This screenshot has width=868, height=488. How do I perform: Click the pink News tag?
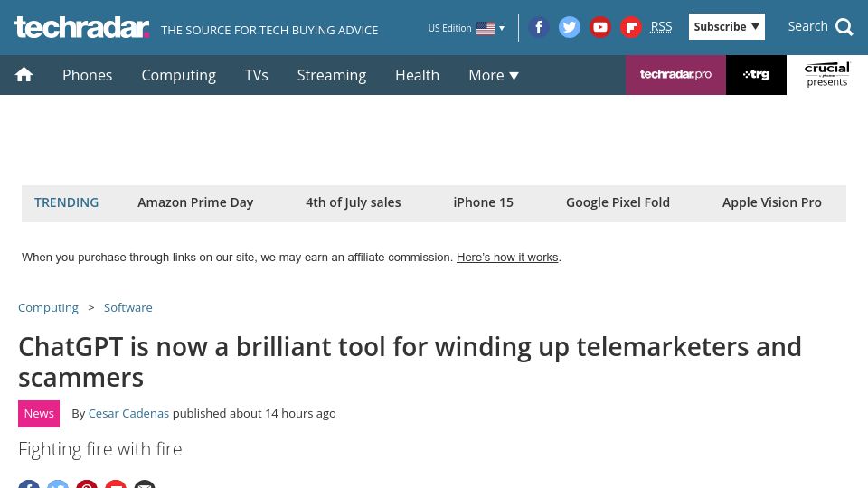[39, 414]
